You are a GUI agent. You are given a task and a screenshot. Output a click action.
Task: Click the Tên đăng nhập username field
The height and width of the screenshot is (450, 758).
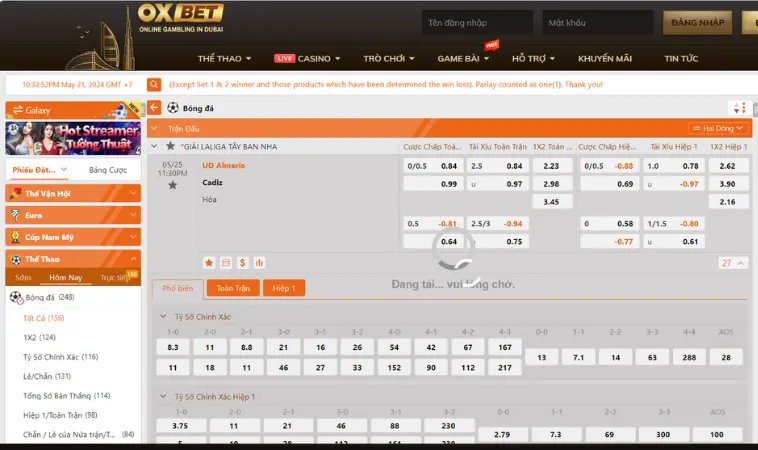tap(476, 22)
